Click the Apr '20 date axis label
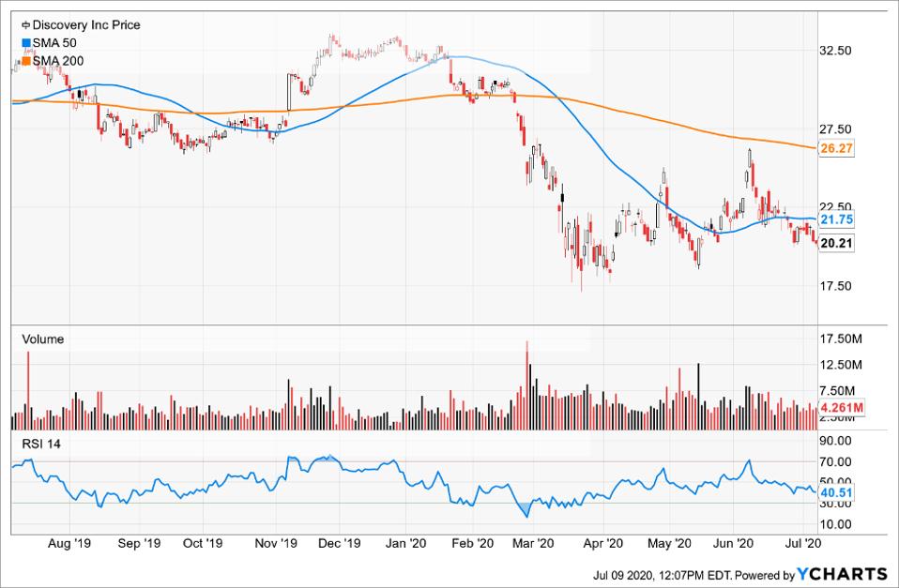The height and width of the screenshot is (588, 899). coord(602,543)
